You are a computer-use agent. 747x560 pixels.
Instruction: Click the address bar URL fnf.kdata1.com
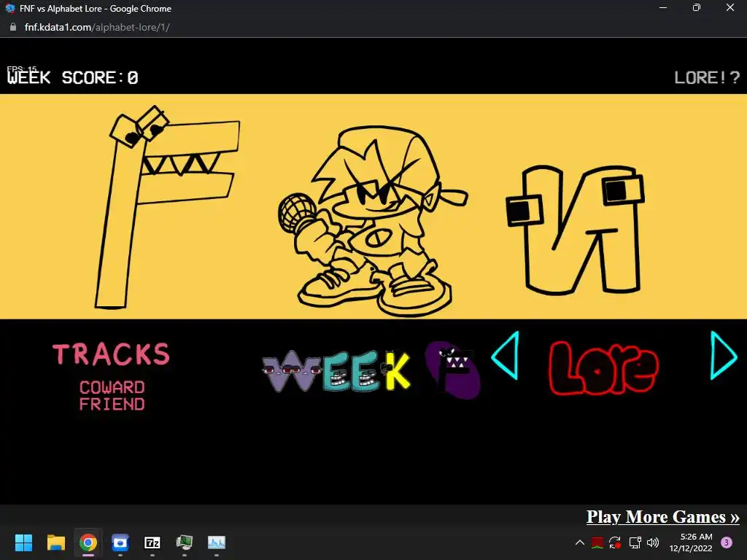coord(97,27)
